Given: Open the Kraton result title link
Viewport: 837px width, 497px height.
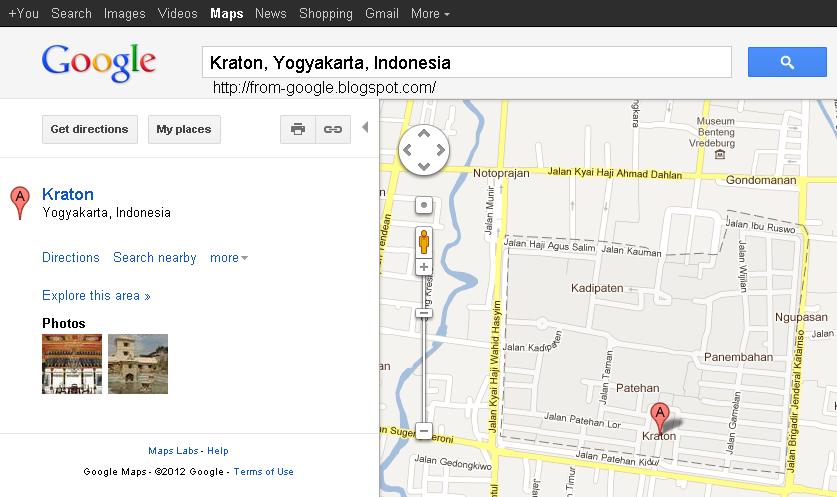Looking at the screenshot, I should pos(68,194).
